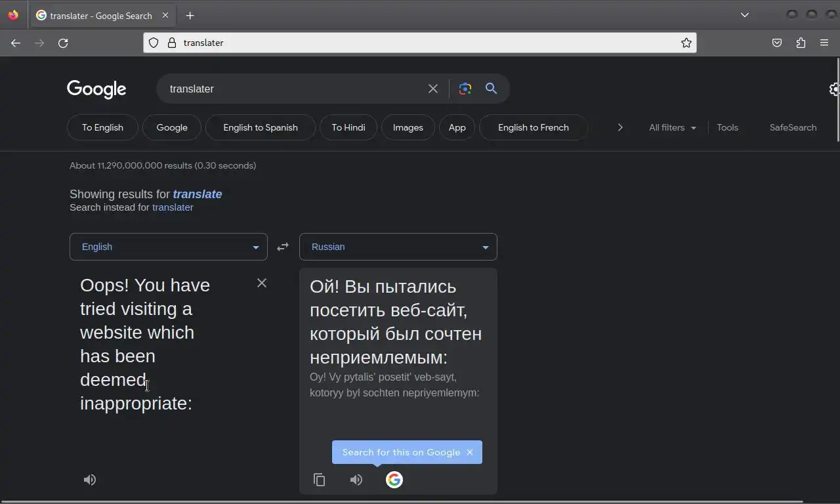
Task: Click the magnifier search button
Action: click(x=491, y=89)
